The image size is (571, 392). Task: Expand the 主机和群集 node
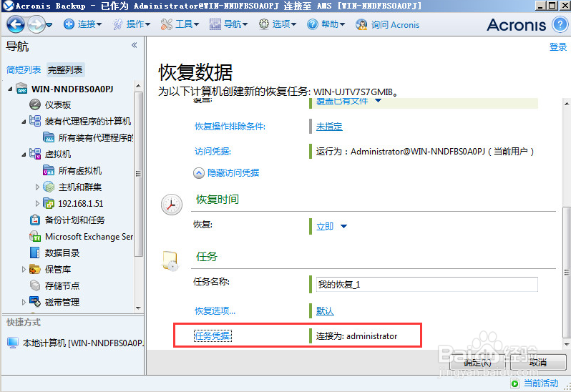(x=37, y=187)
